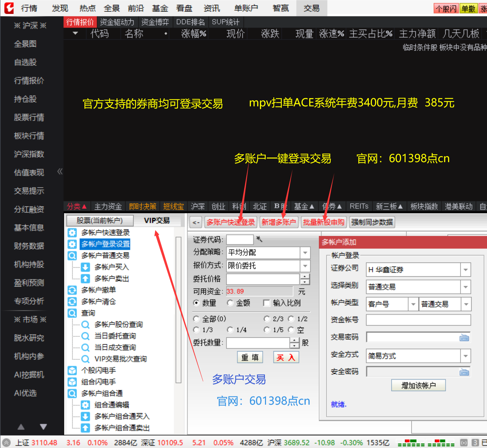The image size is (487, 448).
Task: Expand the 分类 category menu
Action: pyautogui.click(x=77, y=206)
